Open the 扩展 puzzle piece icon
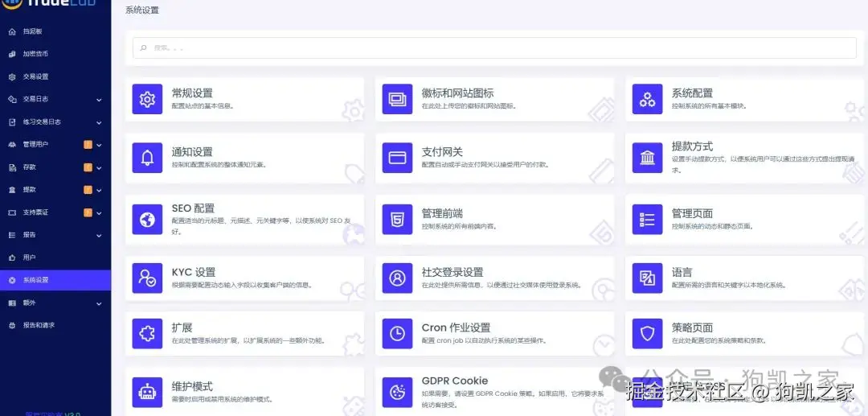 147,333
